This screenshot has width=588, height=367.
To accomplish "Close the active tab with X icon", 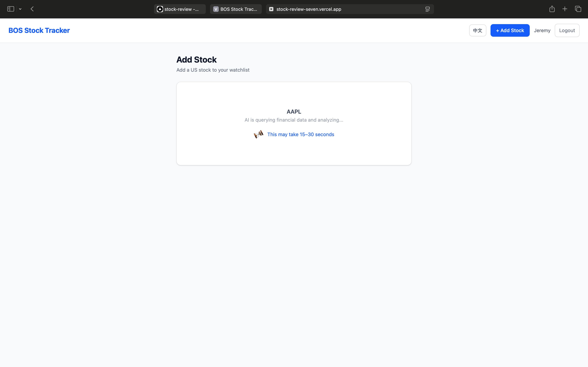I will click(271, 9).
